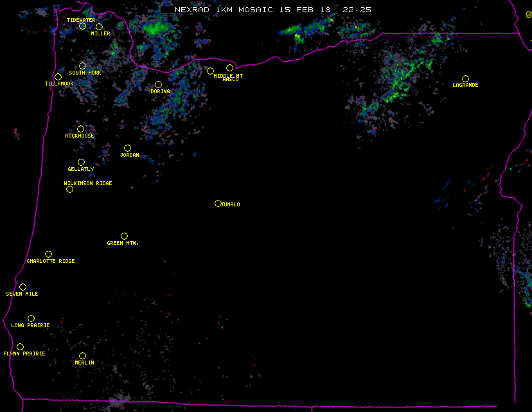Viewport: 532px width, 412px height.
Task: Select the Green Mtn. station marker
Action: (x=124, y=237)
